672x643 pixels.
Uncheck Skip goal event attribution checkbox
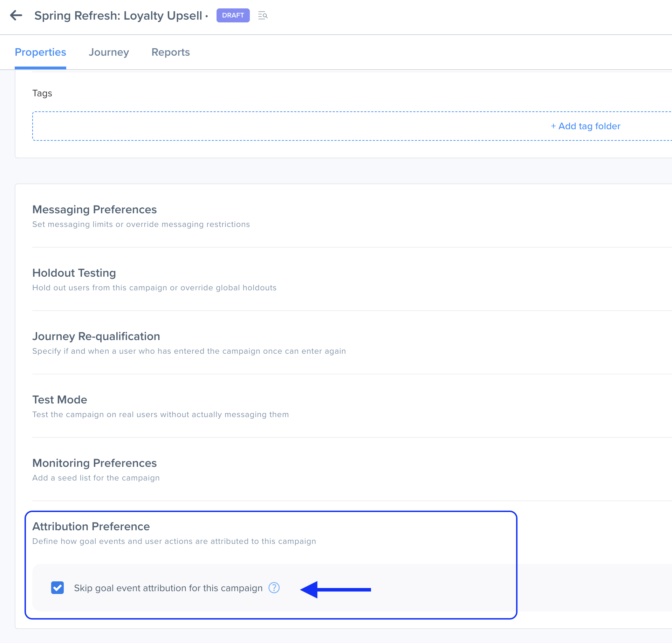pyautogui.click(x=57, y=588)
